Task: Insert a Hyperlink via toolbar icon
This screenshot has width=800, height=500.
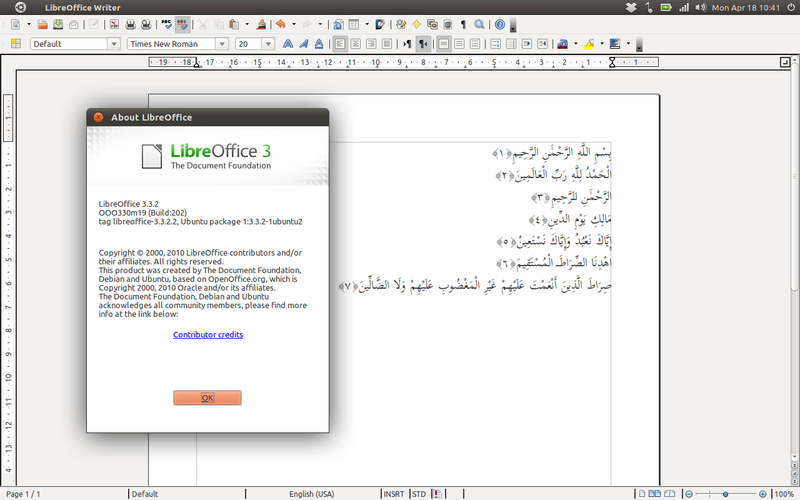Action: (x=338, y=24)
